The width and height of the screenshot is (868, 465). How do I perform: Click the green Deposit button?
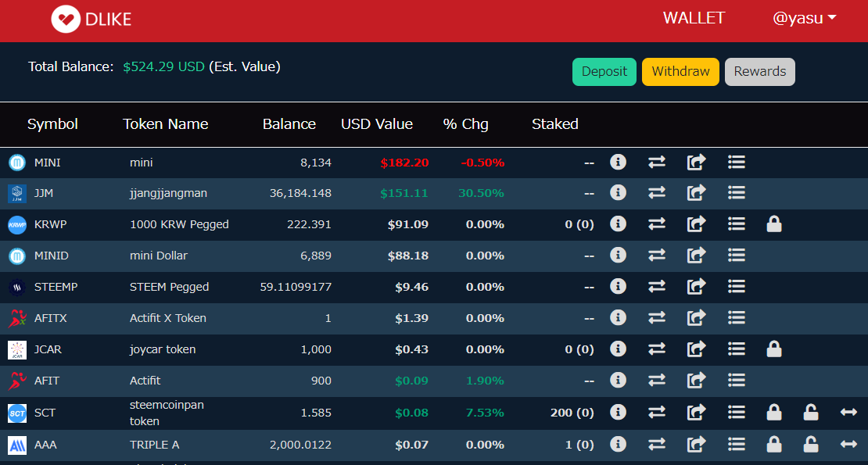tap(604, 72)
